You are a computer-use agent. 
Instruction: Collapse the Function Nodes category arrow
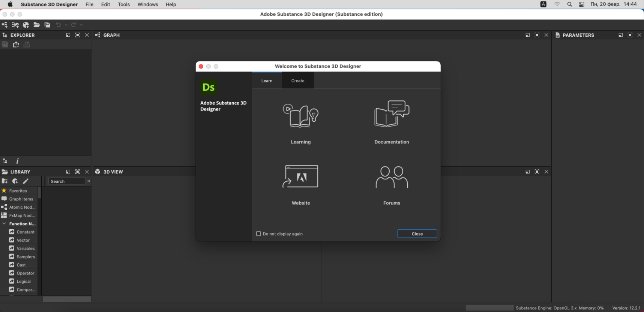[4, 224]
